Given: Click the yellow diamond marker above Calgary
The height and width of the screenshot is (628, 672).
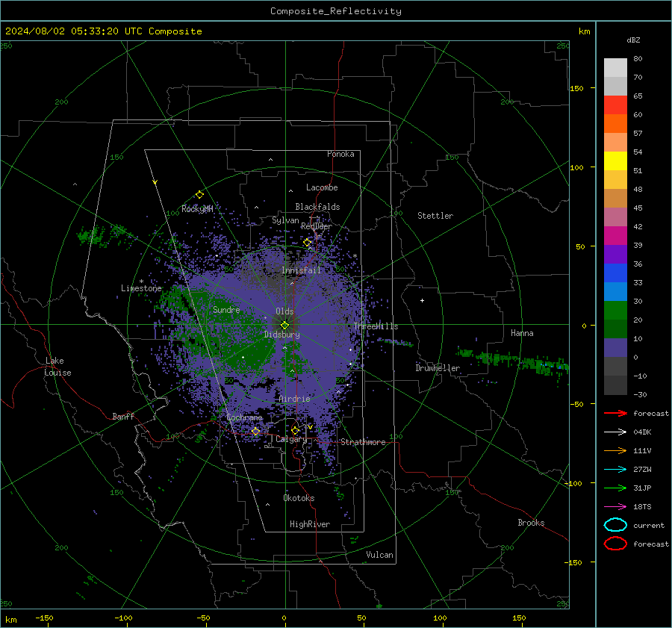Looking at the screenshot, I should click(x=295, y=430).
